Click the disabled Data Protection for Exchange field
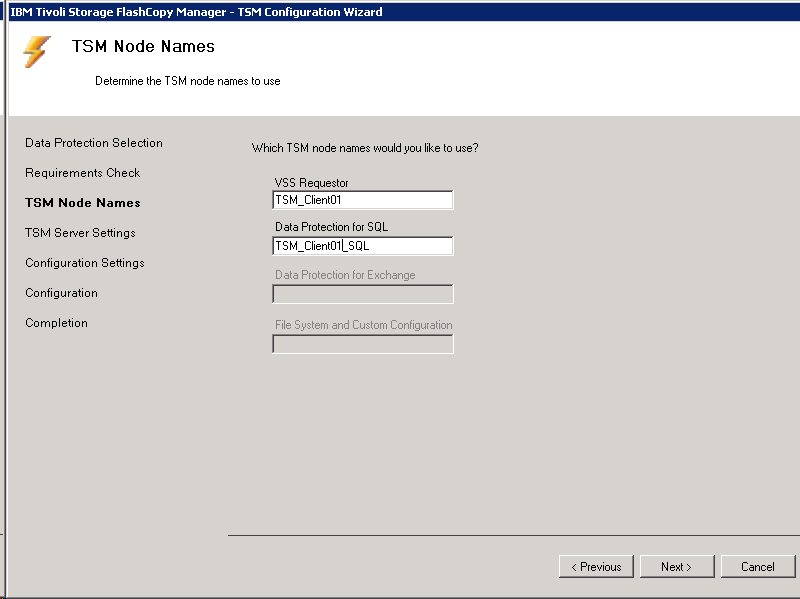Image resolution: width=800 pixels, height=599 pixels. point(362,294)
